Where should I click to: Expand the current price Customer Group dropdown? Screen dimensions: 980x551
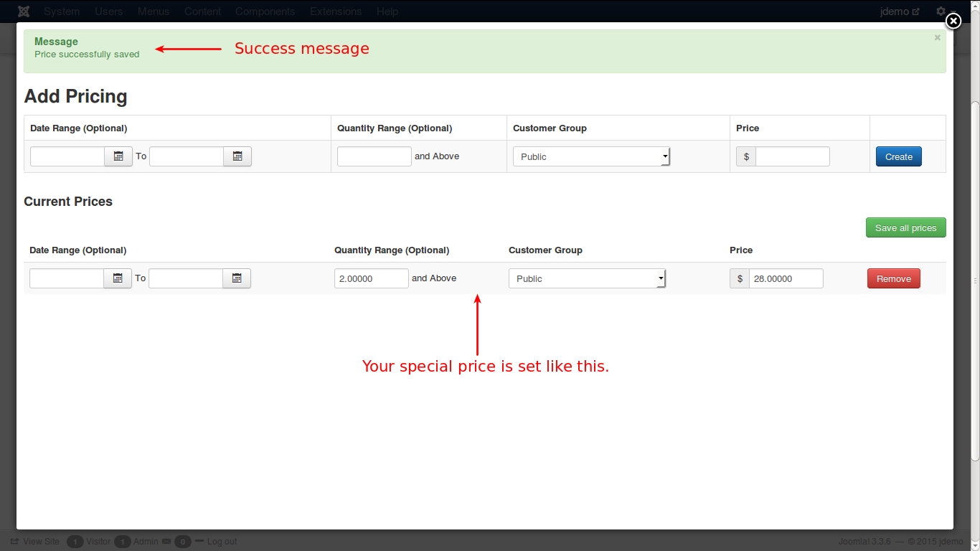click(x=587, y=278)
